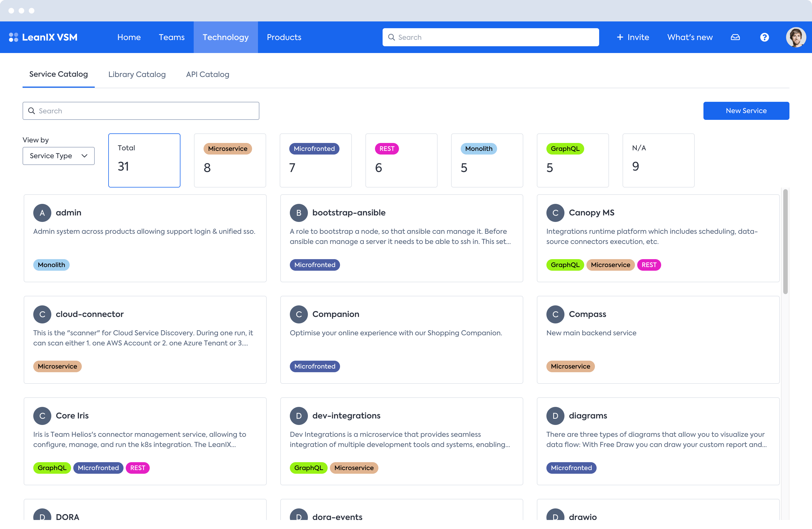Screen dimensions: 812x529
Task: Click GraphQL tag on dev-integrations card
Action: tap(308, 468)
